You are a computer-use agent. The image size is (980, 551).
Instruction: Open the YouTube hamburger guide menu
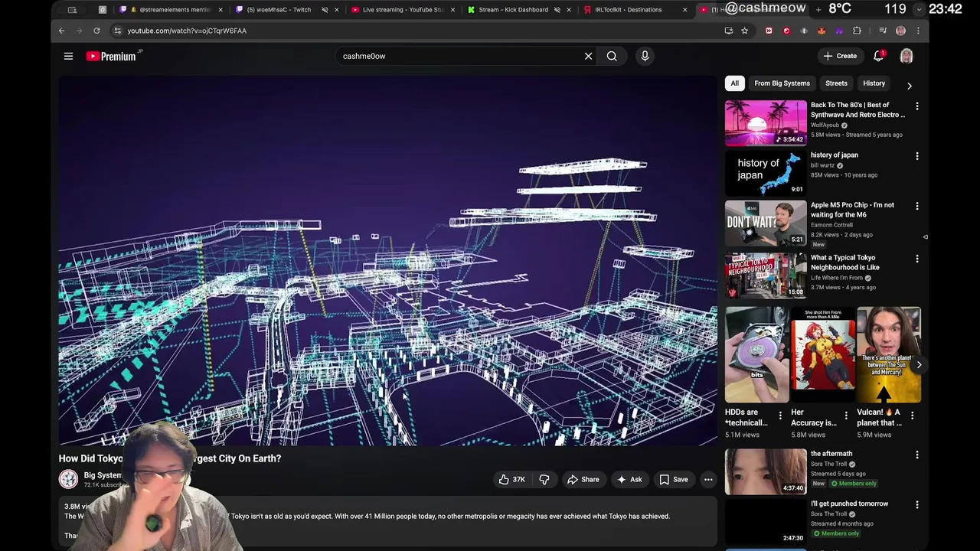tap(68, 56)
